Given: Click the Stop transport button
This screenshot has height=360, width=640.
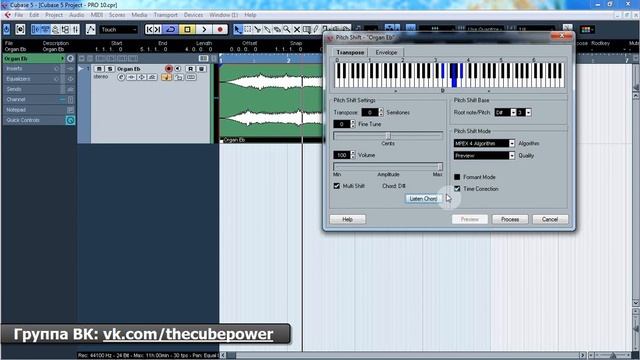Looking at the screenshot, I should coord(187,29).
